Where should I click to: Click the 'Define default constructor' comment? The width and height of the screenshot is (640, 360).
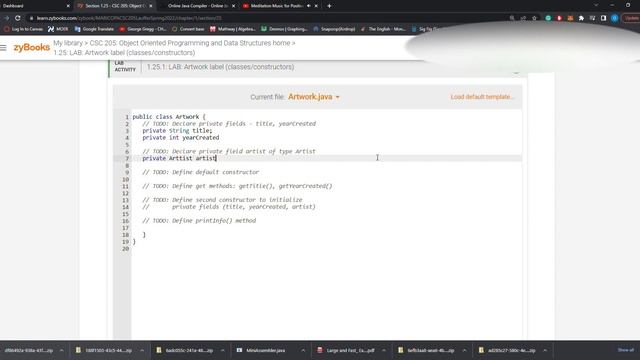(200, 172)
